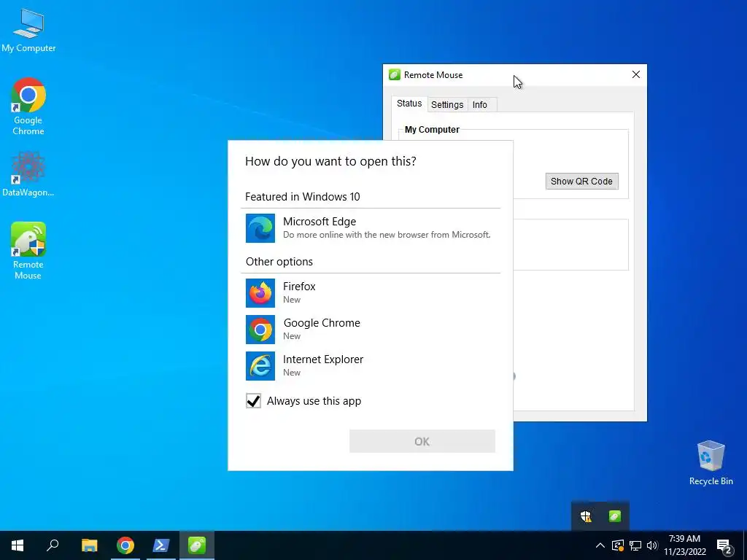The width and height of the screenshot is (747, 560).
Task: Switch to Status tab in Remote Mouse
Action: 409,104
